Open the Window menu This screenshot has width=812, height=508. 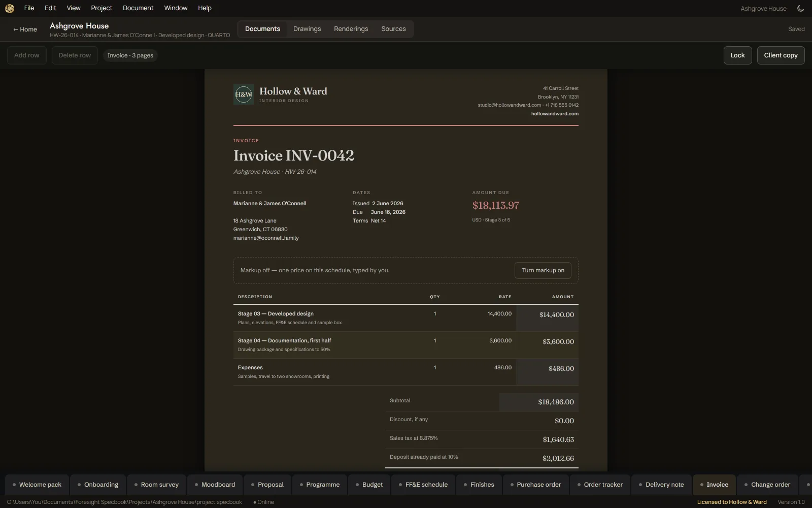176,8
